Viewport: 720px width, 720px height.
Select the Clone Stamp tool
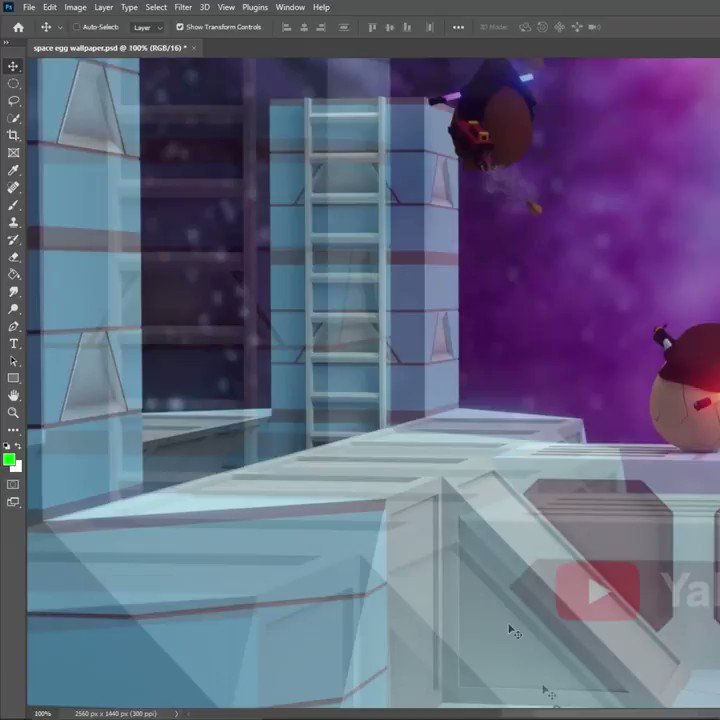pyautogui.click(x=13, y=222)
